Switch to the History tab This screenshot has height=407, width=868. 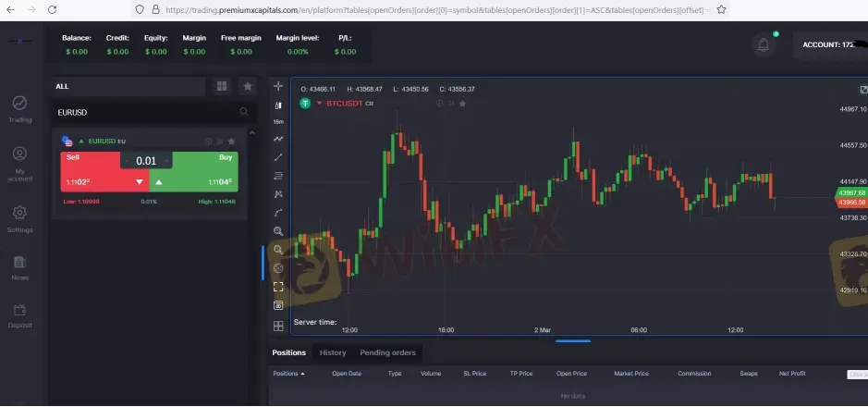[x=333, y=352]
